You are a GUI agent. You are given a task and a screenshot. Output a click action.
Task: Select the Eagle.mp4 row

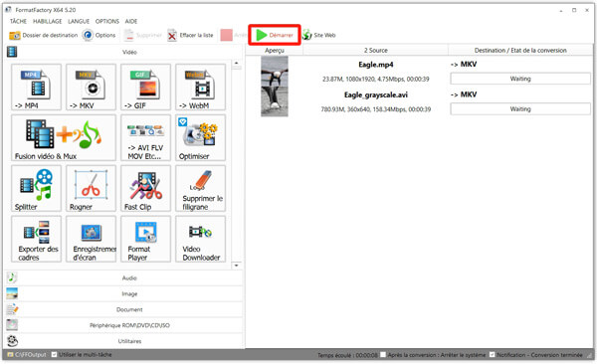419,72
